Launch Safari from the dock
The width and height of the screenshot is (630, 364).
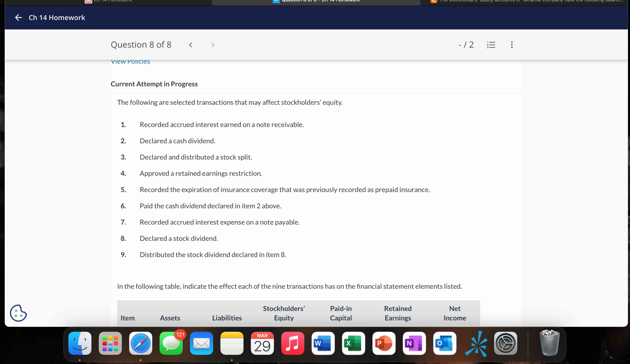[140, 343]
